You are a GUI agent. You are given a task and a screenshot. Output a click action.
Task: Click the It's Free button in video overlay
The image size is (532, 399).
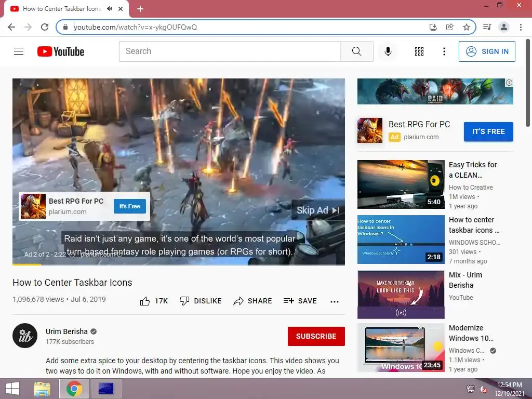click(x=129, y=206)
